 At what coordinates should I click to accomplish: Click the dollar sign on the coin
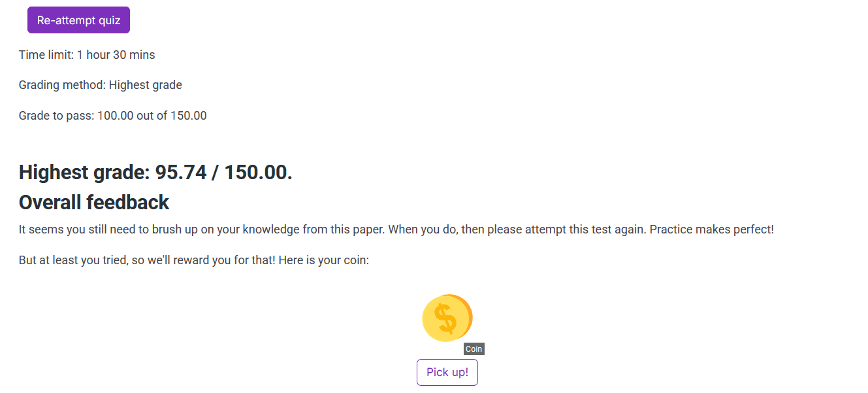tap(445, 319)
